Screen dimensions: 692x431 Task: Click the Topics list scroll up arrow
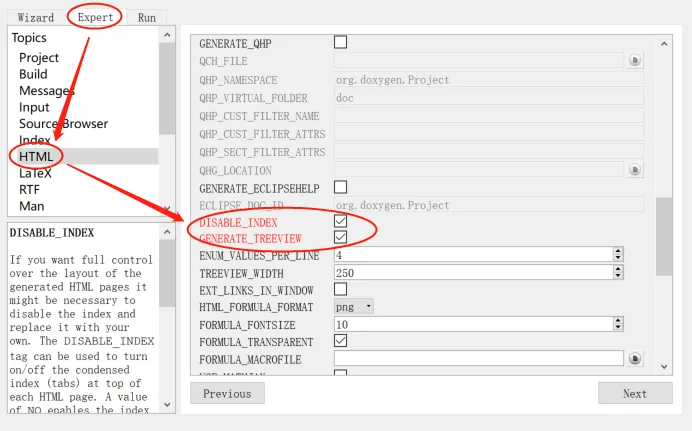(167, 35)
